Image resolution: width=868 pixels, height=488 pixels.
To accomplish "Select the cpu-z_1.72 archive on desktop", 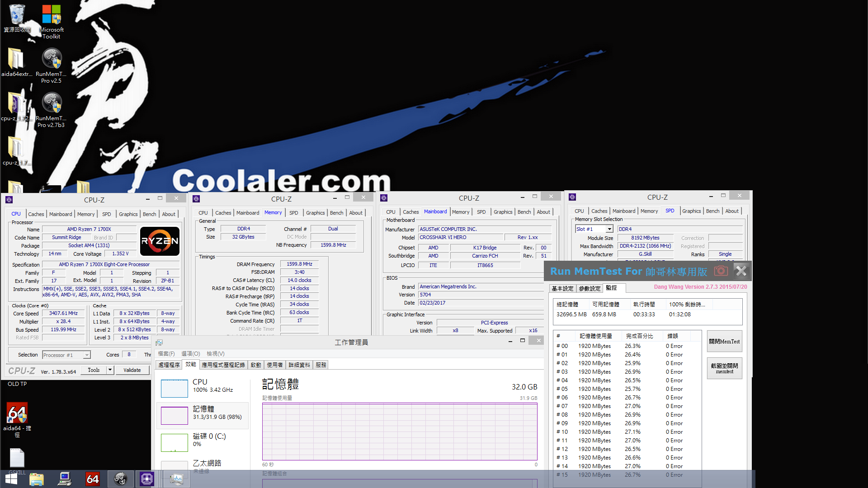I will (x=16, y=107).
